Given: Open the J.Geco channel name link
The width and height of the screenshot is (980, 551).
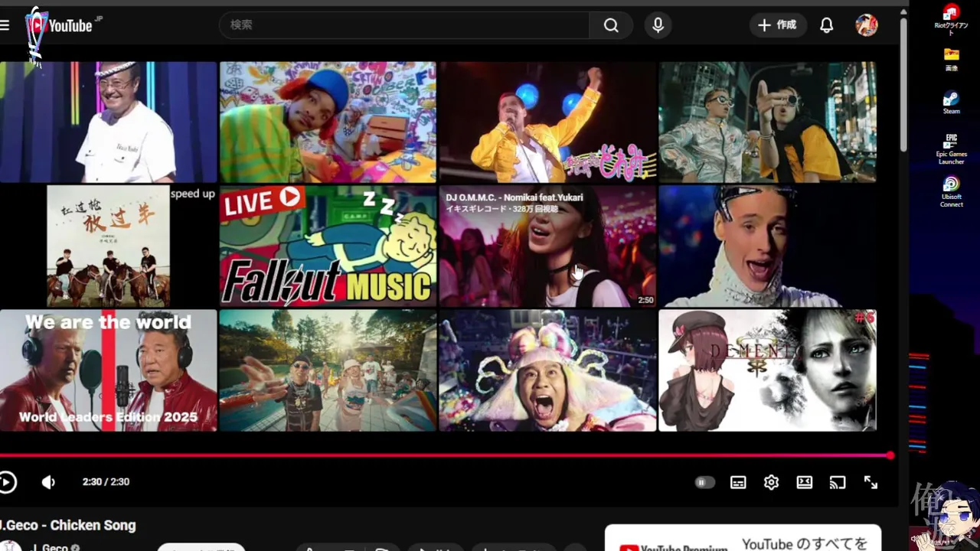Looking at the screenshot, I should point(49,547).
